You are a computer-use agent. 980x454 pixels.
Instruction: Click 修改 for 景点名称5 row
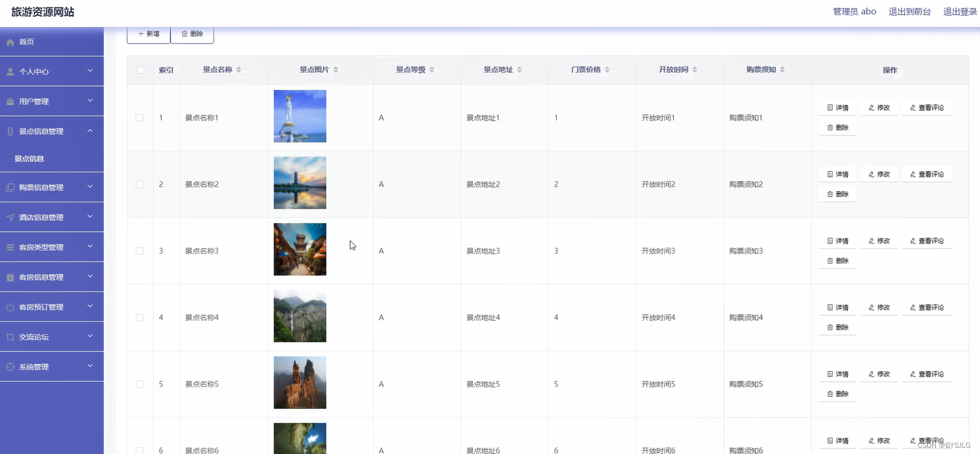(879, 374)
